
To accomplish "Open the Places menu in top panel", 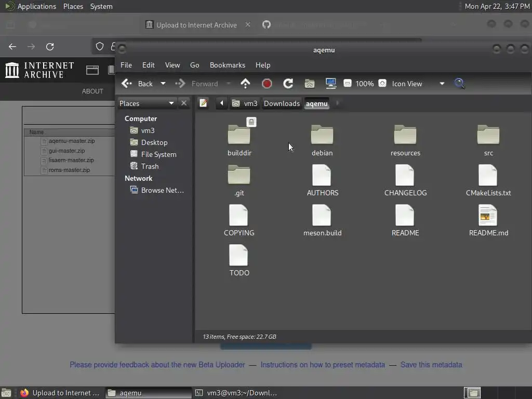I will point(73,6).
